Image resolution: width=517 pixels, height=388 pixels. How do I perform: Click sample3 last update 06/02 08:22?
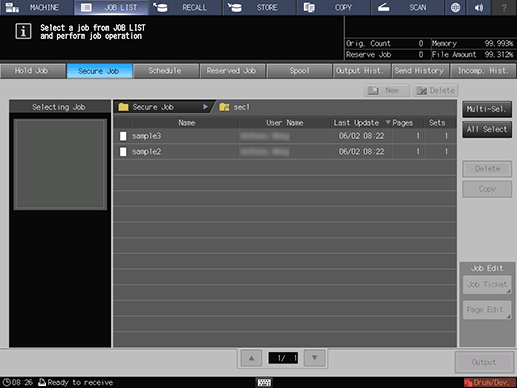click(x=361, y=136)
